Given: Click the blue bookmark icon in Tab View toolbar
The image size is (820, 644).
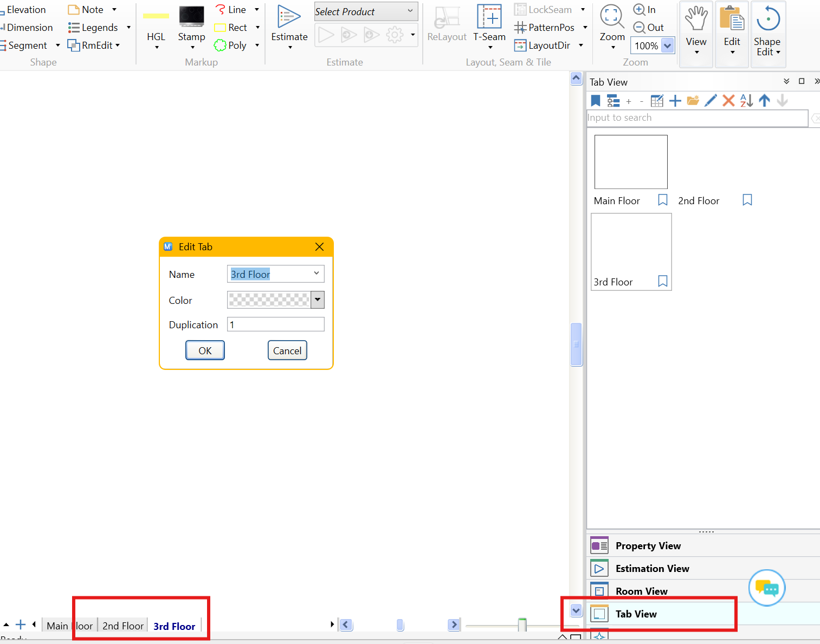Looking at the screenshot, I should pos(596,101).
